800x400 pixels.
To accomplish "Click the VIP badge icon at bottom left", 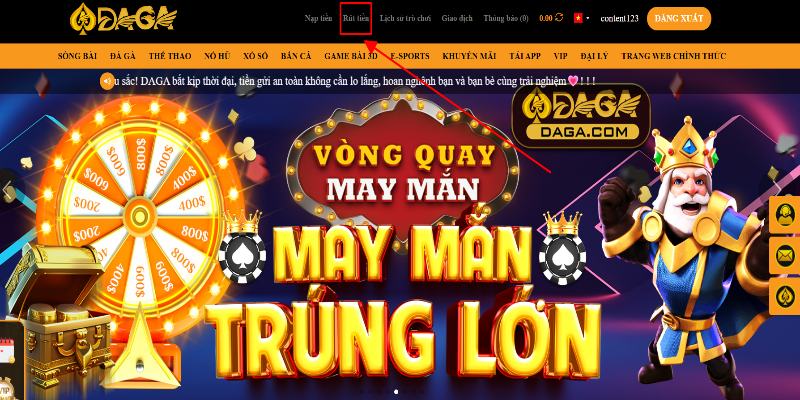I will point(6,388).
